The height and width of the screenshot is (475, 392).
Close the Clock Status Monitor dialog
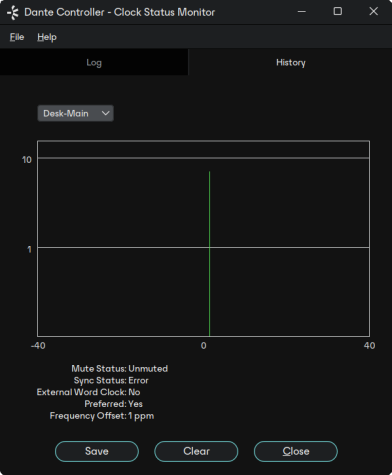tap(296, 451)
